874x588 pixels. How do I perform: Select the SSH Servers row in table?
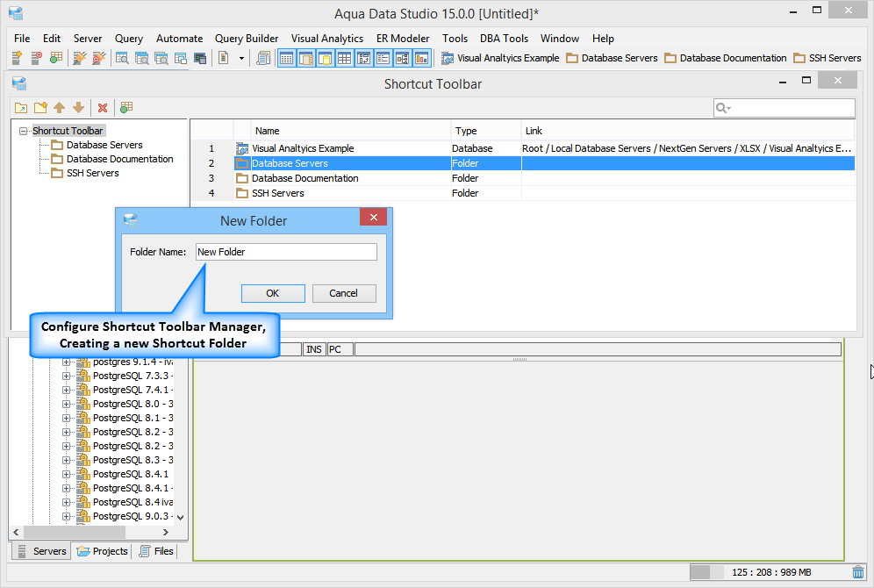522,193
